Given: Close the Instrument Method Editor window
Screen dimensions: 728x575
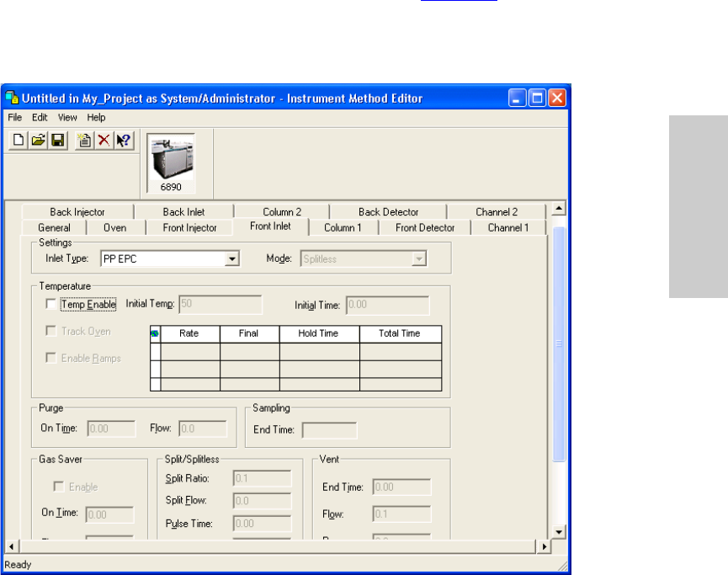Looking at the screenshot, I should coord(557,98).
